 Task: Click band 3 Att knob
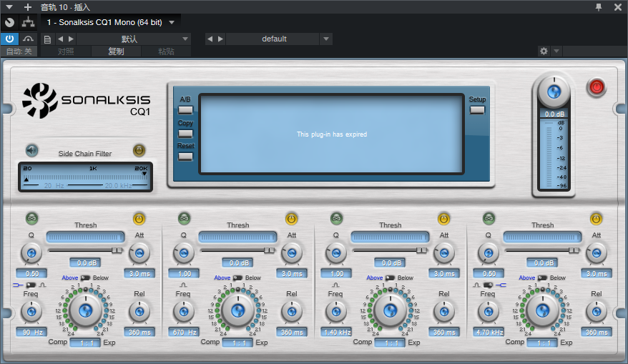(x=444, y=253)
